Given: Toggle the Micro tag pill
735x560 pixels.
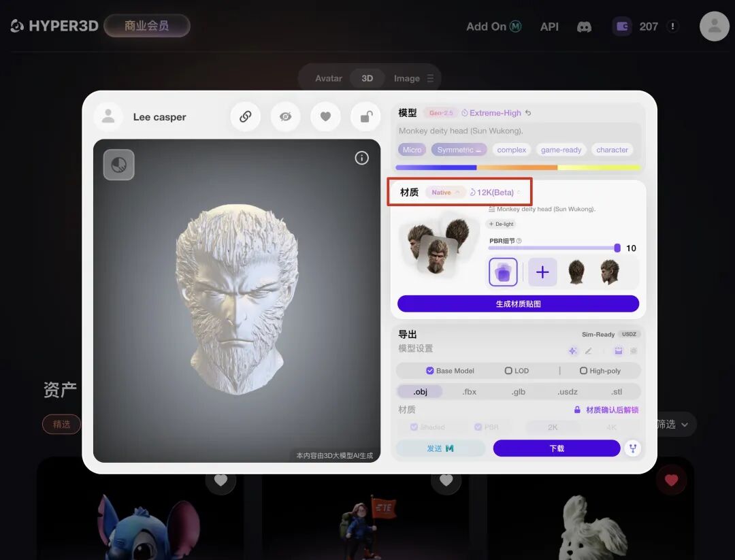Looking at the screenshot, I should pos(412,150).
